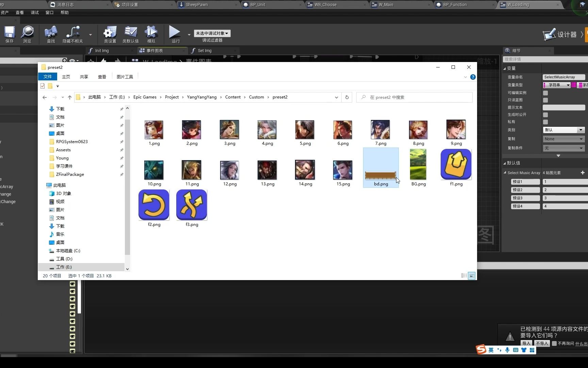Open the 窗口 (Window) menu
Image resolution: width=588 pixels, height=368 pixels.
(x=50, y=13)
